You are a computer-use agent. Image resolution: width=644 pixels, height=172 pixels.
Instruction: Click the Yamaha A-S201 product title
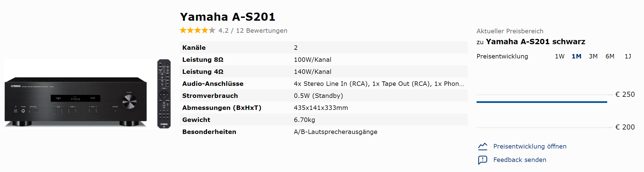coord(228,17)
